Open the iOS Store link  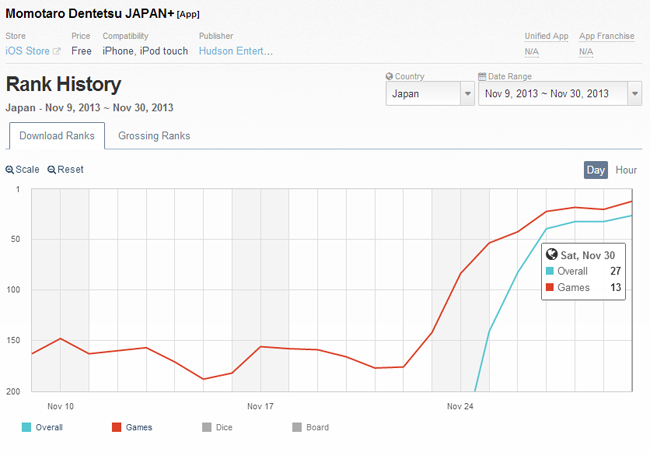click(x=27, y=51)
